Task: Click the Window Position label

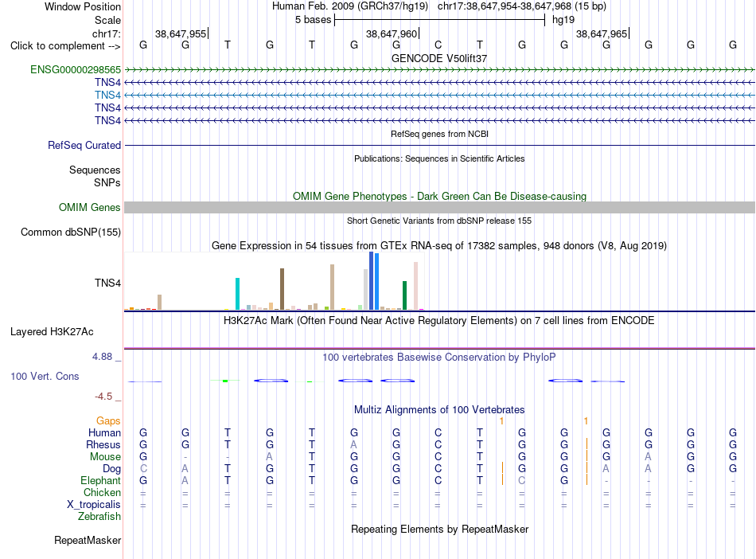Action: click(x=83, y=6)
